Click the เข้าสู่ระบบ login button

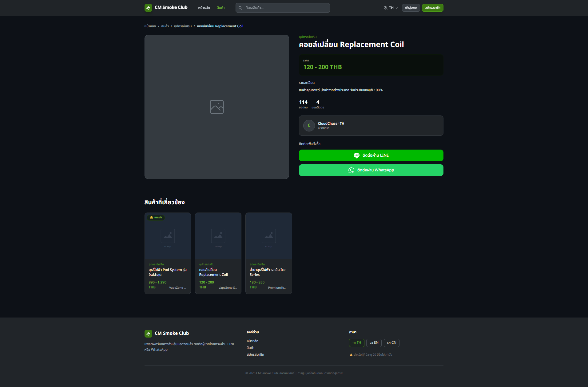coord(411,8)
